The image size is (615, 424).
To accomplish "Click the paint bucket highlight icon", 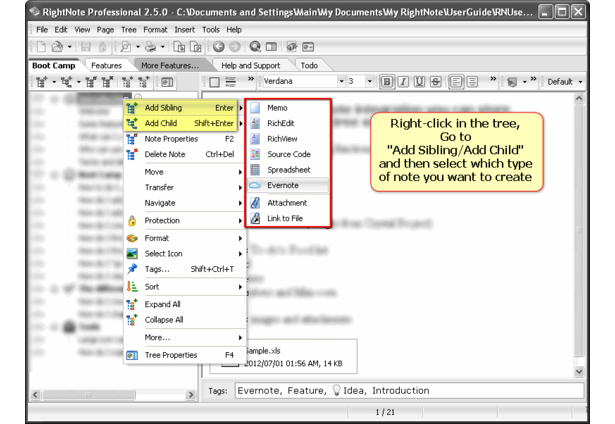I will tap(511, 82).
